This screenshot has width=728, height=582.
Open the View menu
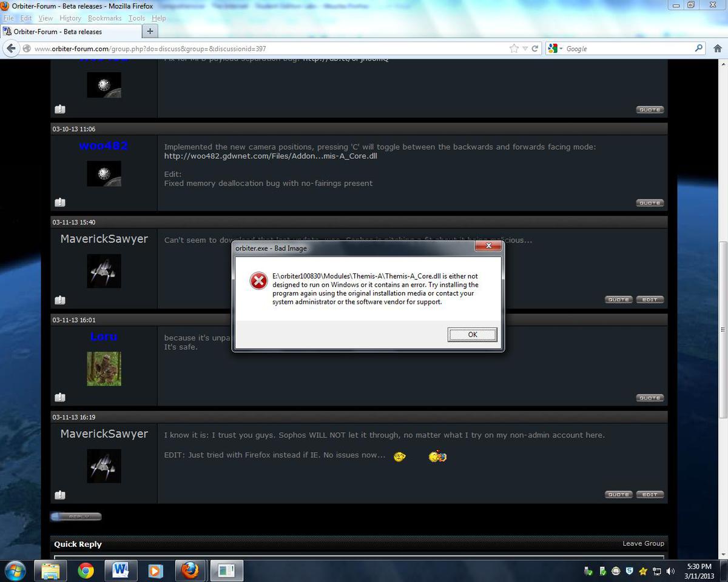(x=45, y=18)
